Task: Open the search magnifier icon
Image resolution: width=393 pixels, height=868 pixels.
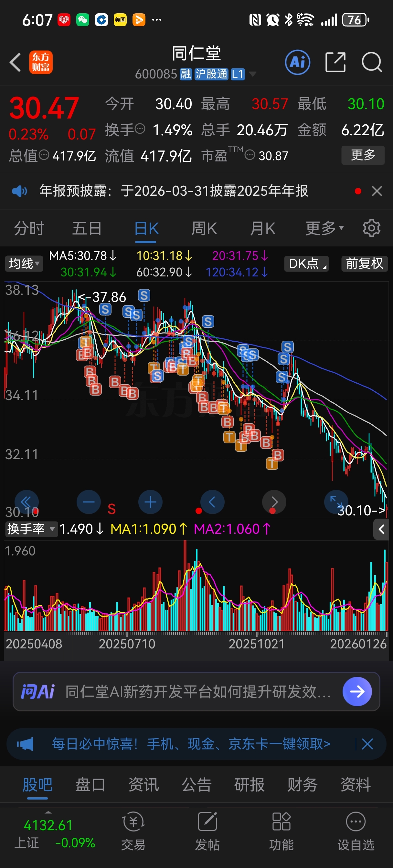Action: 372,62
